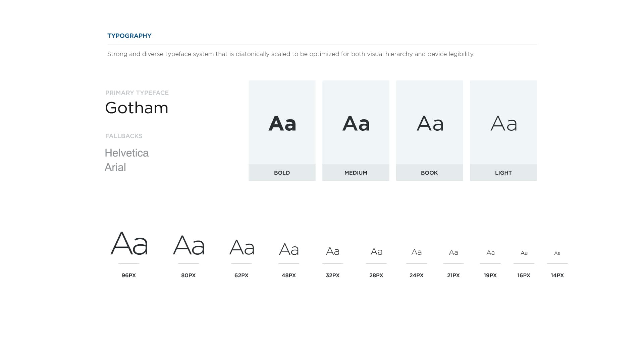Select the Gotham primary typeface name
Viewport: 644px width, 362px height.
(x=137, y=108)
